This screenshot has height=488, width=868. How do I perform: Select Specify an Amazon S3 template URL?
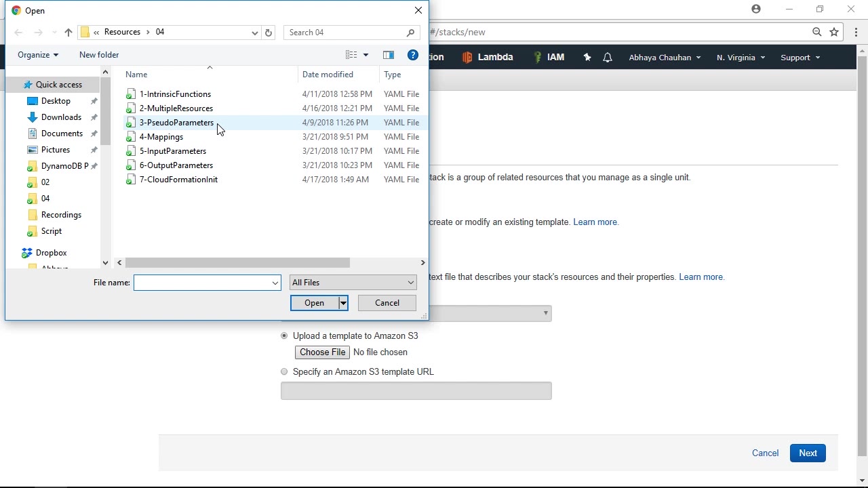pos(284,372)
